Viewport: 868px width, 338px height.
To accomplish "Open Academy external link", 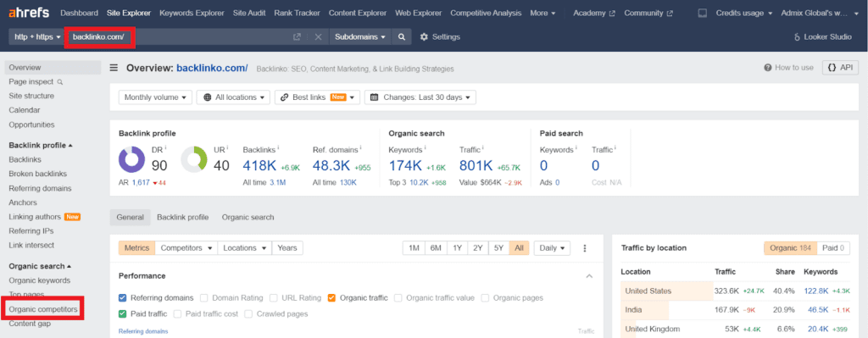I will 594,13.
